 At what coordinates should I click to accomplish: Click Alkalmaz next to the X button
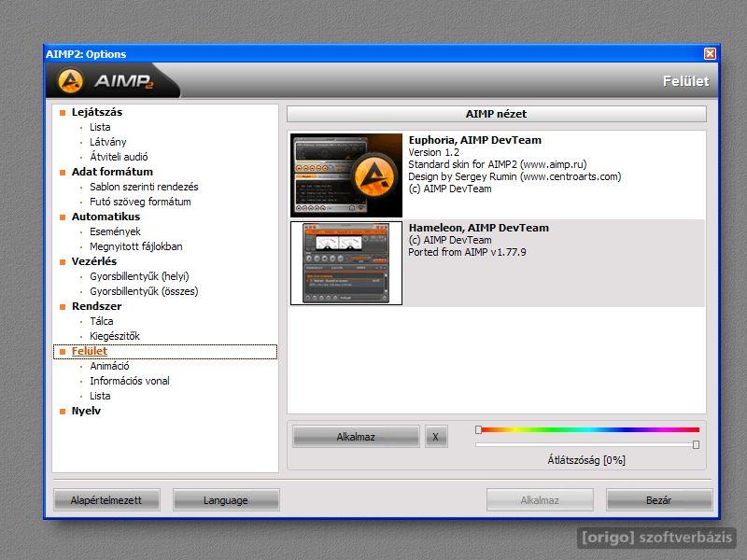pos(356,437)
